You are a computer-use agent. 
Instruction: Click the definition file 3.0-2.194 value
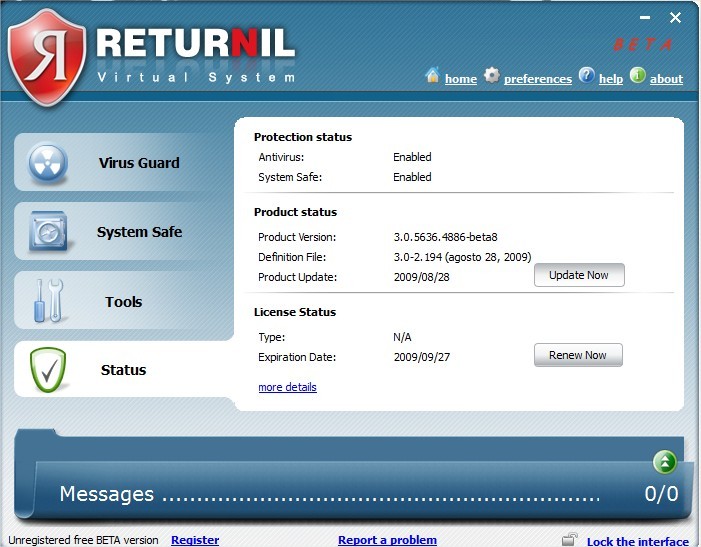(462, 257)
